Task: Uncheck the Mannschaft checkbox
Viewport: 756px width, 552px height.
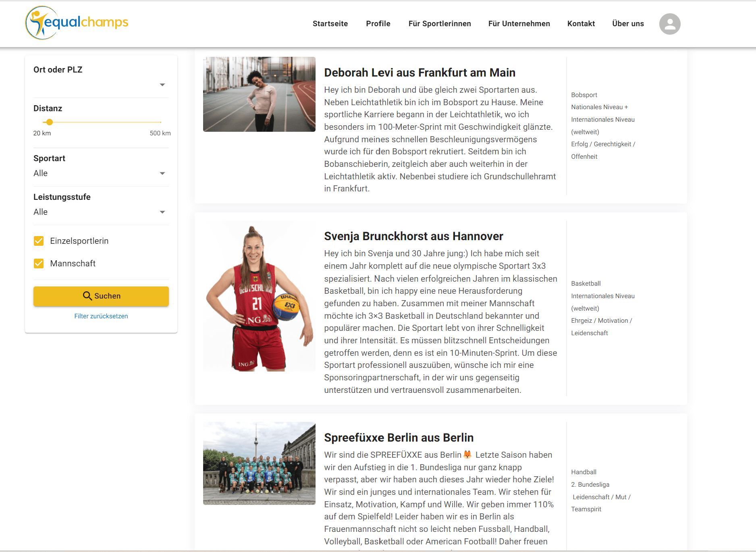Action: tap(39, 264)
